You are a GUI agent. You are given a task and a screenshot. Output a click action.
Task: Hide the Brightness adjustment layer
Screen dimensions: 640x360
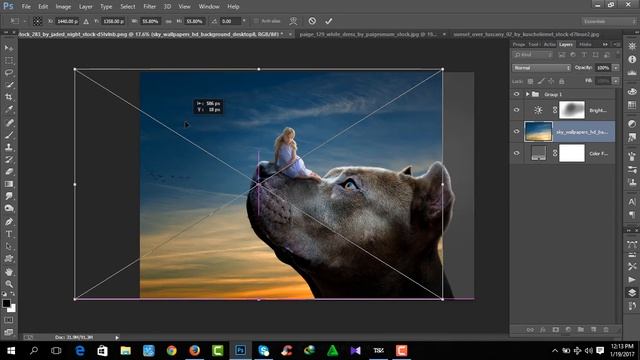coord(516,110)
